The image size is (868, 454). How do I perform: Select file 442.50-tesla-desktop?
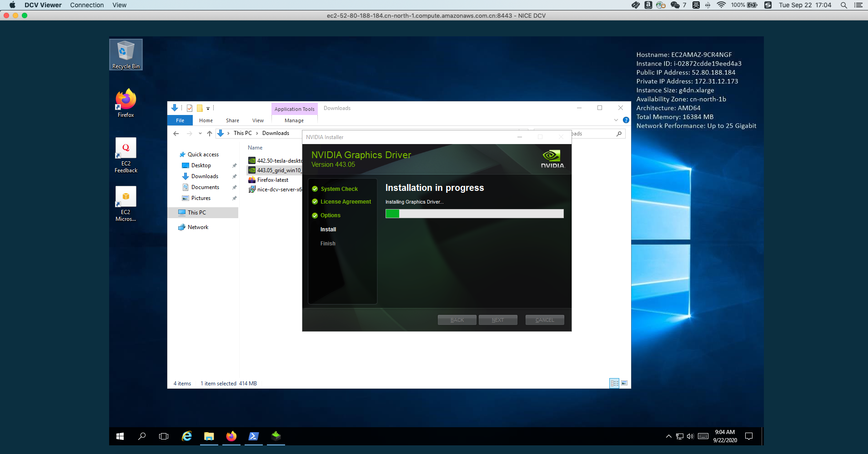pyautogui.click(x=275, y=161)
